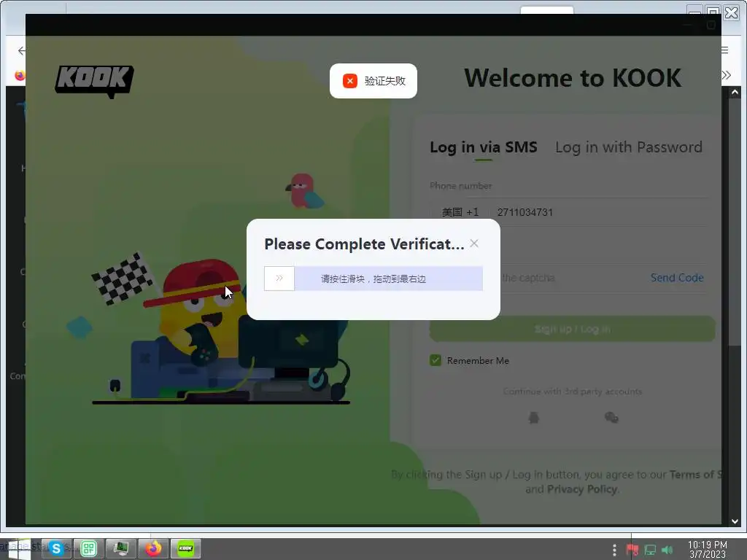Viewport: 747px width, 560px height.
Task: Open the KOOK app in the taskbar
Action: point(186,548)
